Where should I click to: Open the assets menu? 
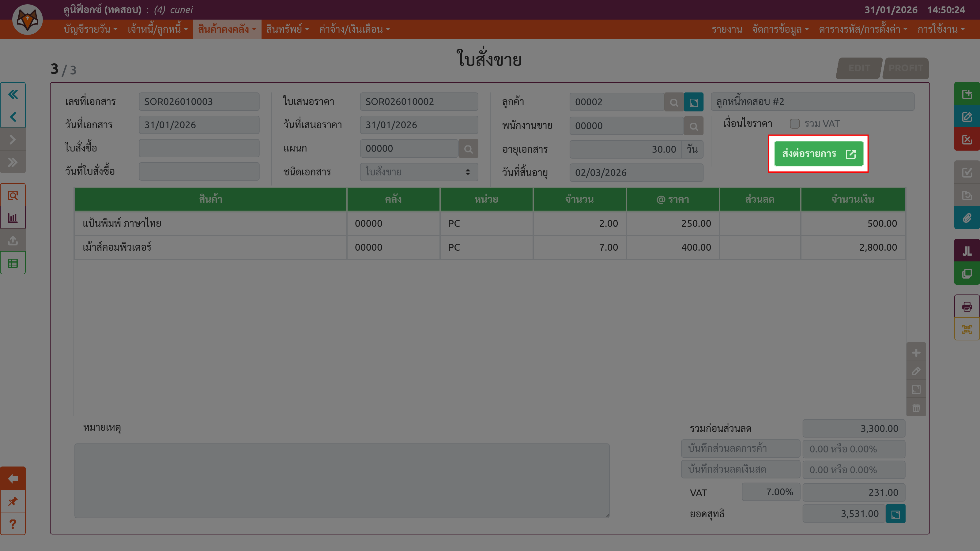[287, 29]
